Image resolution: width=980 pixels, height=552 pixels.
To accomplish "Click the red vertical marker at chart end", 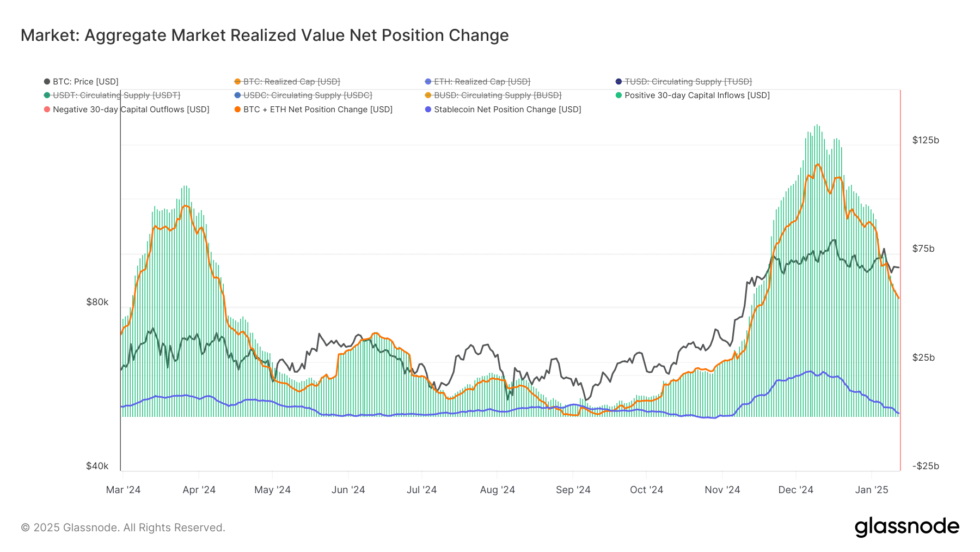I will [x=900, y=280].
